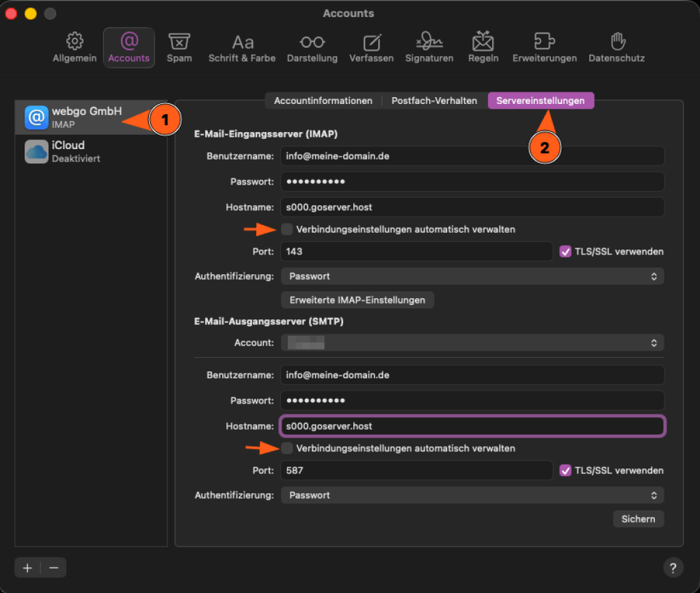Open the SMTP Authentifizierung dropdown
Screen dimensions: 700x593
click(x=472, y=495)
